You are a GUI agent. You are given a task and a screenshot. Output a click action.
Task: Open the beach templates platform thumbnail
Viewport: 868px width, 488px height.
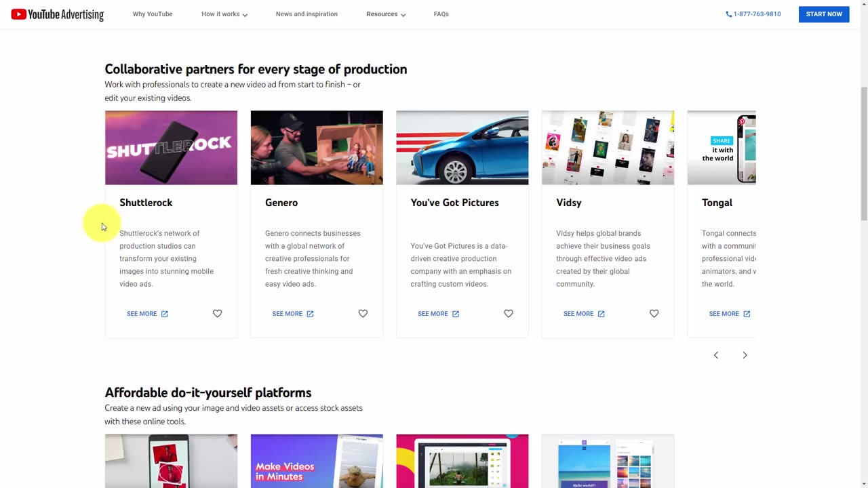608,461
